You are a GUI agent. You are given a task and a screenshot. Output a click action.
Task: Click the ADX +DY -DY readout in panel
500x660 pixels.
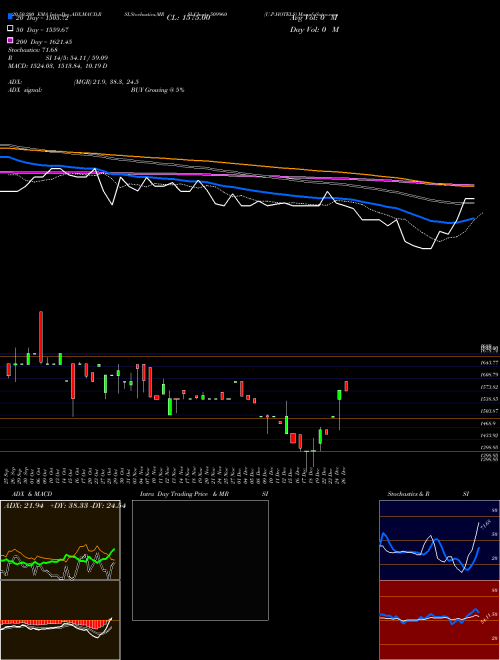[65, 506]
